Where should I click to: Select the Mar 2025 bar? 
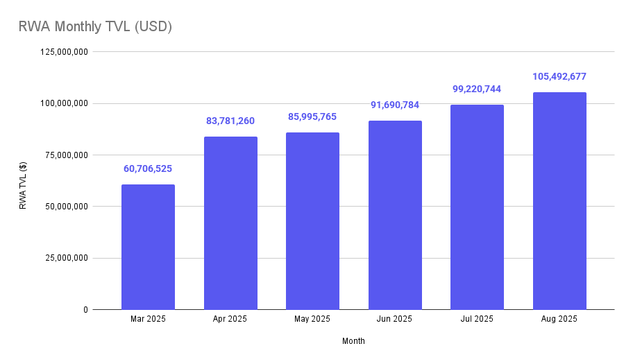pos(148,247)
